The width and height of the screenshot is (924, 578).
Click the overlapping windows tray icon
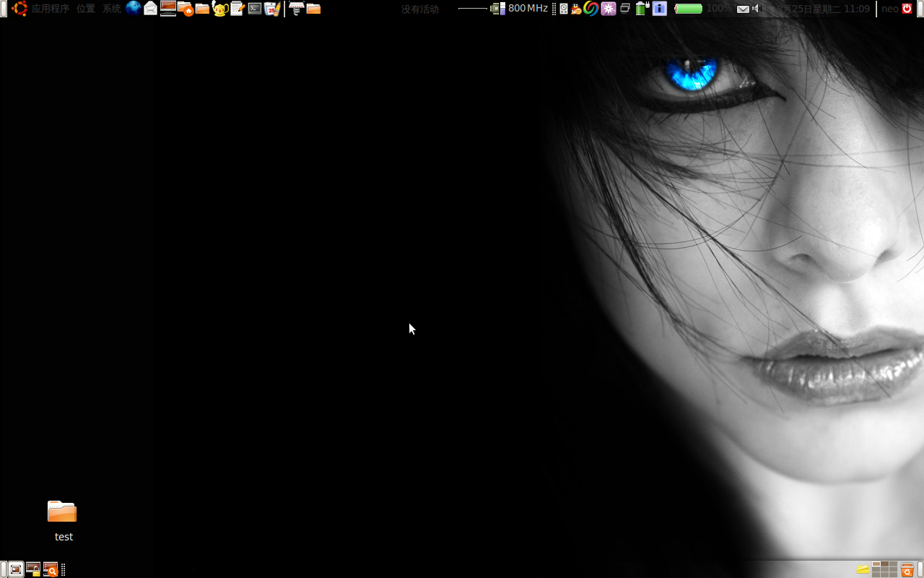click(x=625, y=9)
